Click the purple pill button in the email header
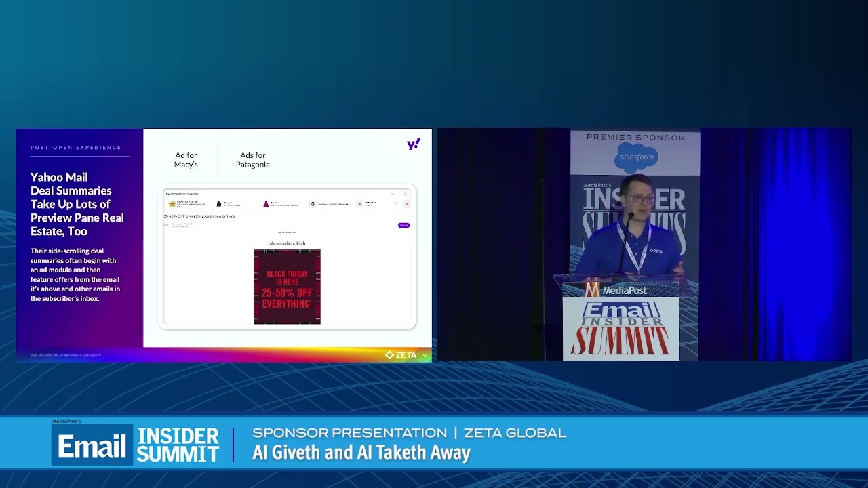The width and height of the screenshot is (868, 488). tap(403, 225)
